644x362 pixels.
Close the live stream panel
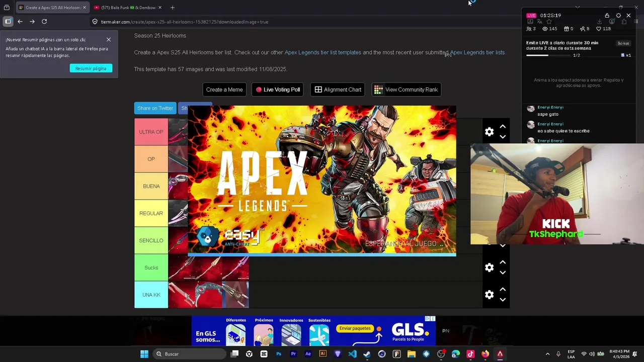click(x=628, y=16)
